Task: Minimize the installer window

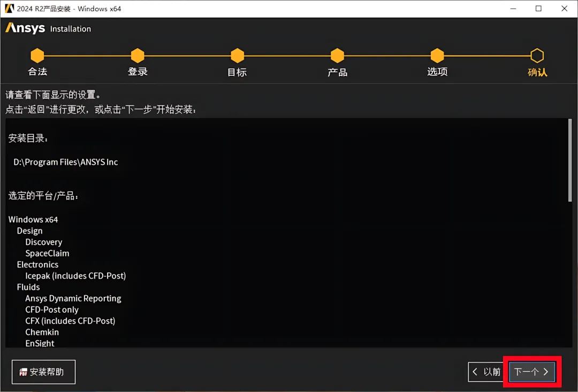Action: coord(513,9)
